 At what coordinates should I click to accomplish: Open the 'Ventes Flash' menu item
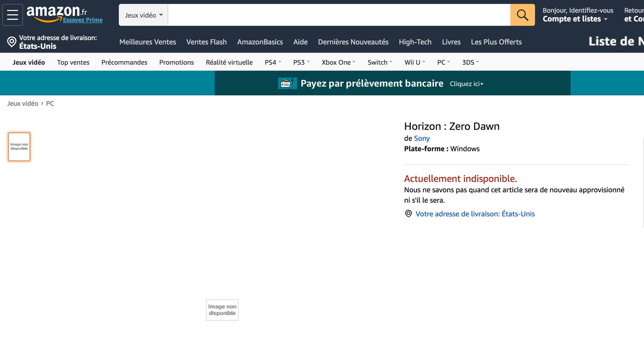206,42
